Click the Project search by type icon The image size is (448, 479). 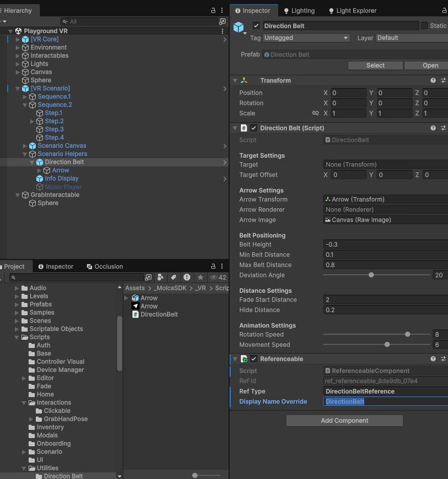point(160,277)
